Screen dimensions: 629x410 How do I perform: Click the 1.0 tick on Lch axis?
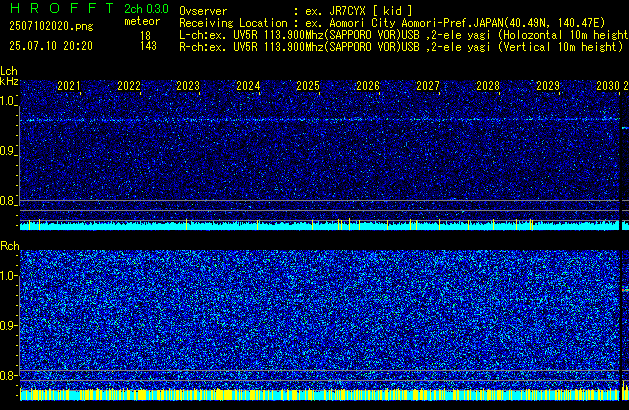click(x=7, y=101)
